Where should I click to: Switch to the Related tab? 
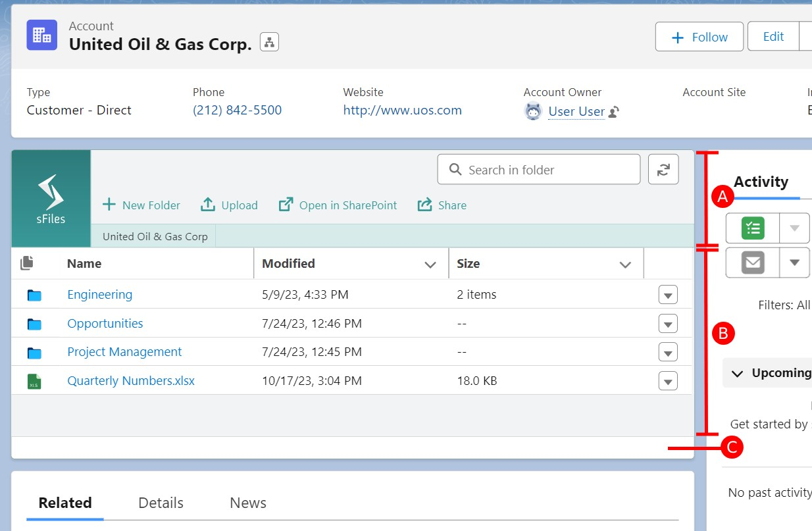click(x=65, y=503)
